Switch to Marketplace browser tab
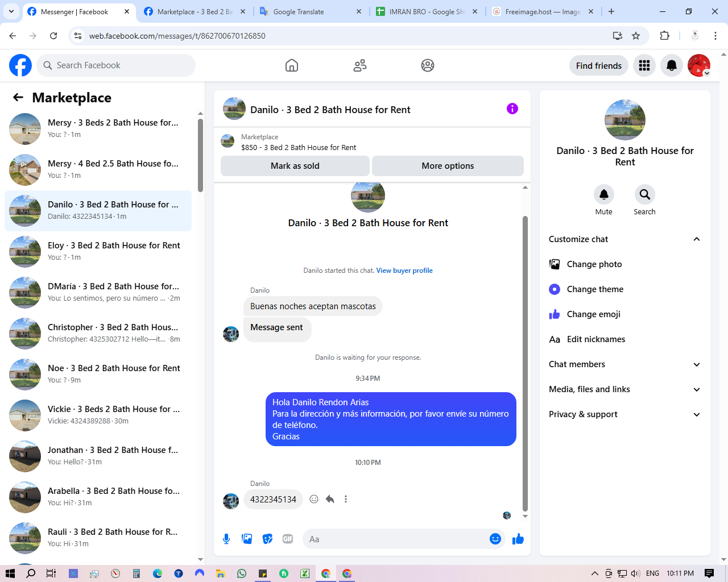The image size is (728, 582). tap(195, 11)
